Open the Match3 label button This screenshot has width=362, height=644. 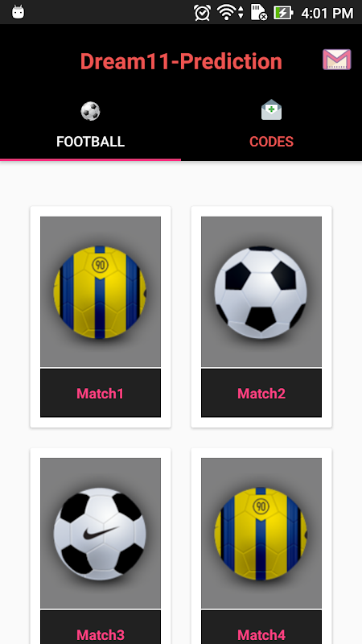click(101, 627)
